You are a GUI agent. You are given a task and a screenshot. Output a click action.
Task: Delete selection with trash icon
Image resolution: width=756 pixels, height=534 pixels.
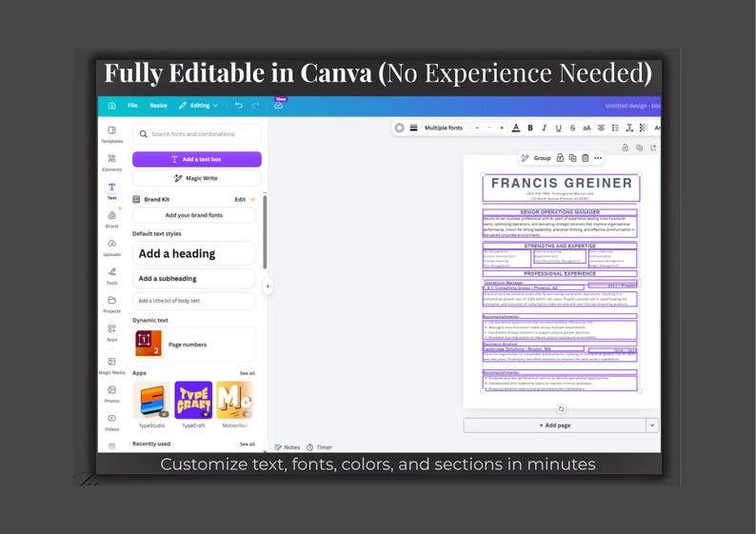coord(585,158)
